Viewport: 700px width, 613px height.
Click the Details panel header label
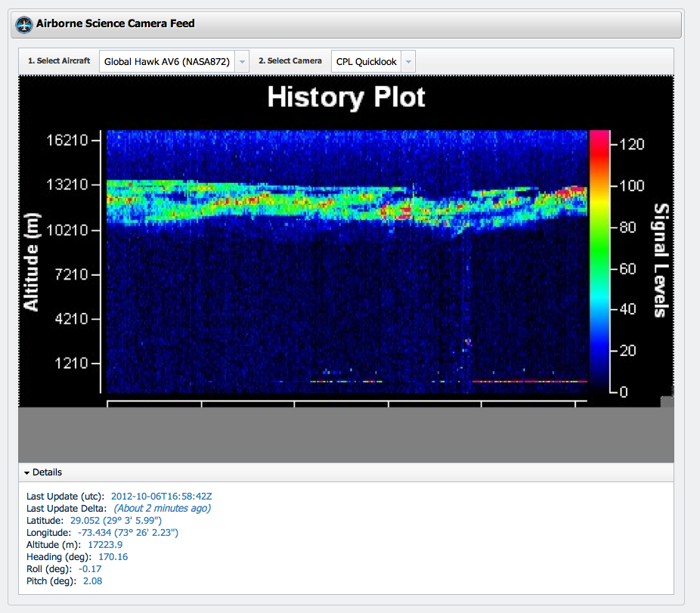click(47, 472)
